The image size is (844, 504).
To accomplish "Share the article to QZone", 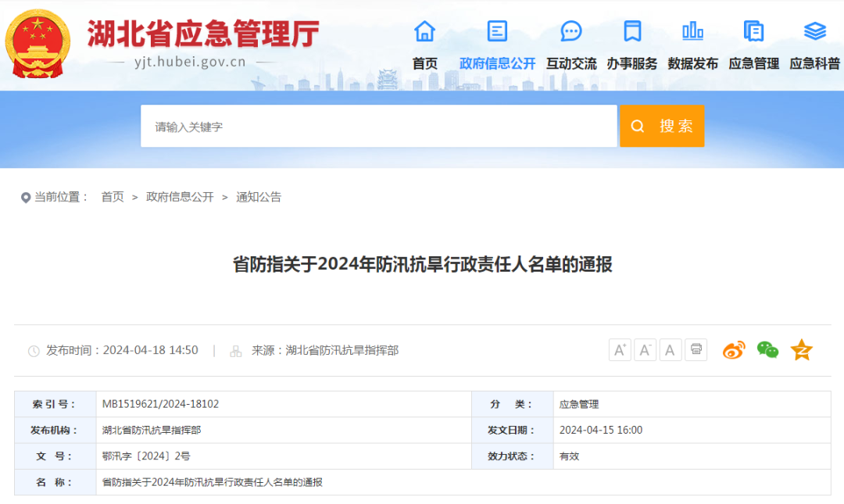I will point(801,350).
